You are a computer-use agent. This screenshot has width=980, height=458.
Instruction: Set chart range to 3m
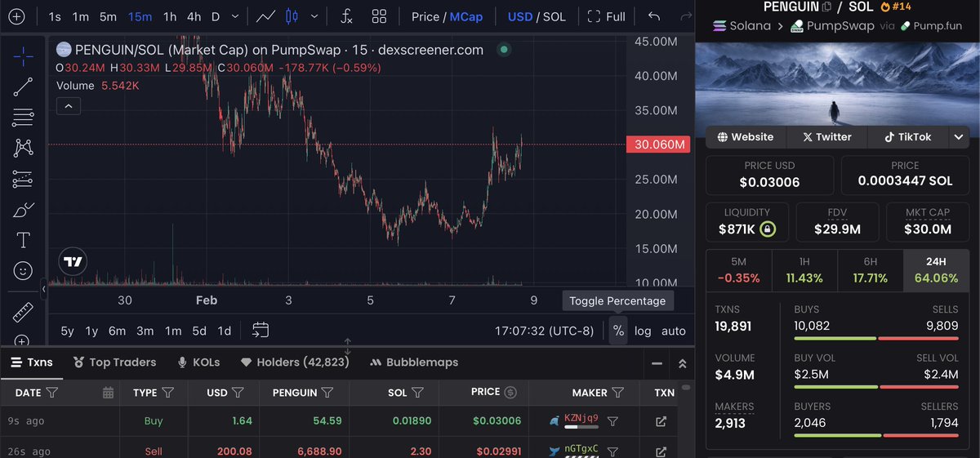(145, 331)
